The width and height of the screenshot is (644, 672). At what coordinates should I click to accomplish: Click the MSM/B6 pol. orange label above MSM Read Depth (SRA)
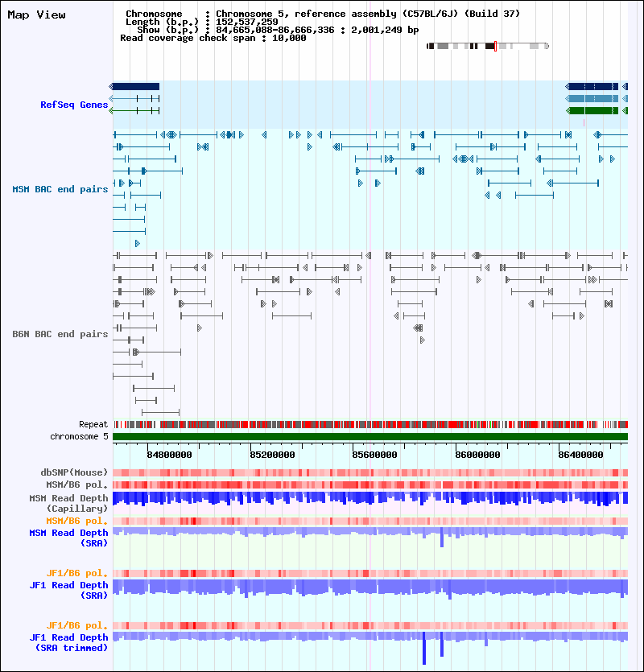pyautogui.click(x=77, y=521)
